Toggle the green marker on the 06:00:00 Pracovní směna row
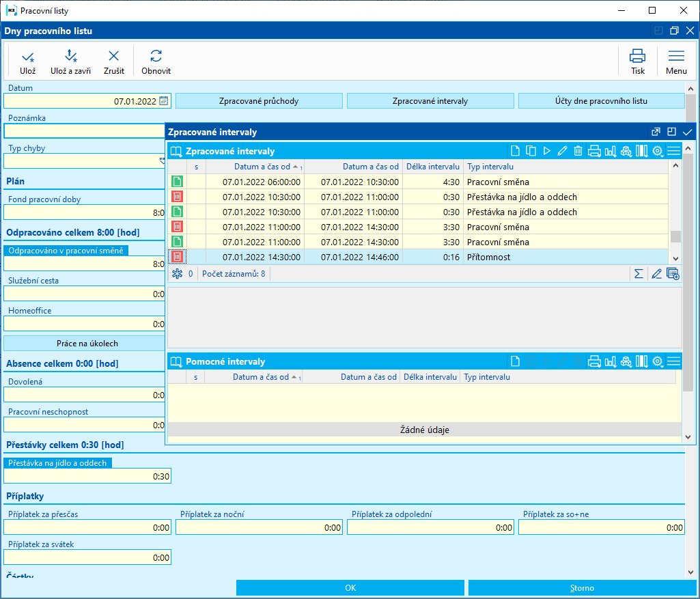This screenshot has width=700, height=599. point(177,182)
